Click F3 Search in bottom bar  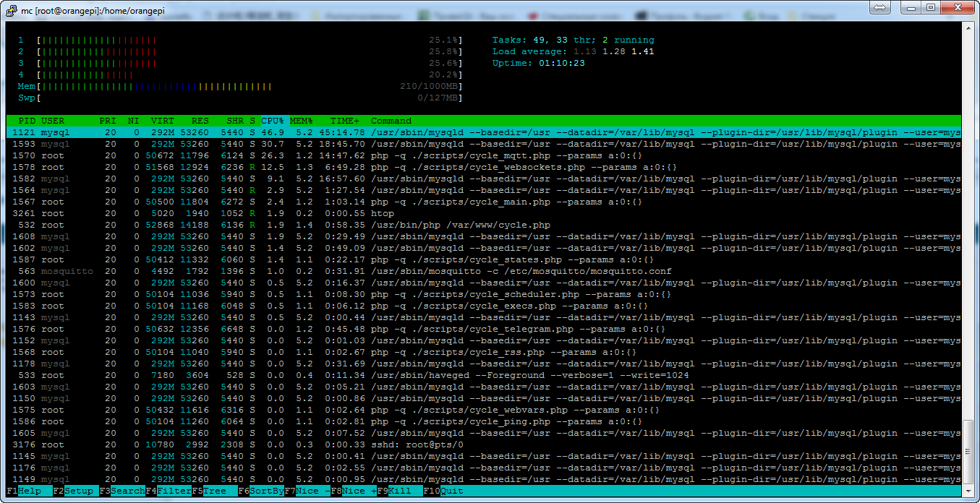pyautogui.click(x=122, y=491)
